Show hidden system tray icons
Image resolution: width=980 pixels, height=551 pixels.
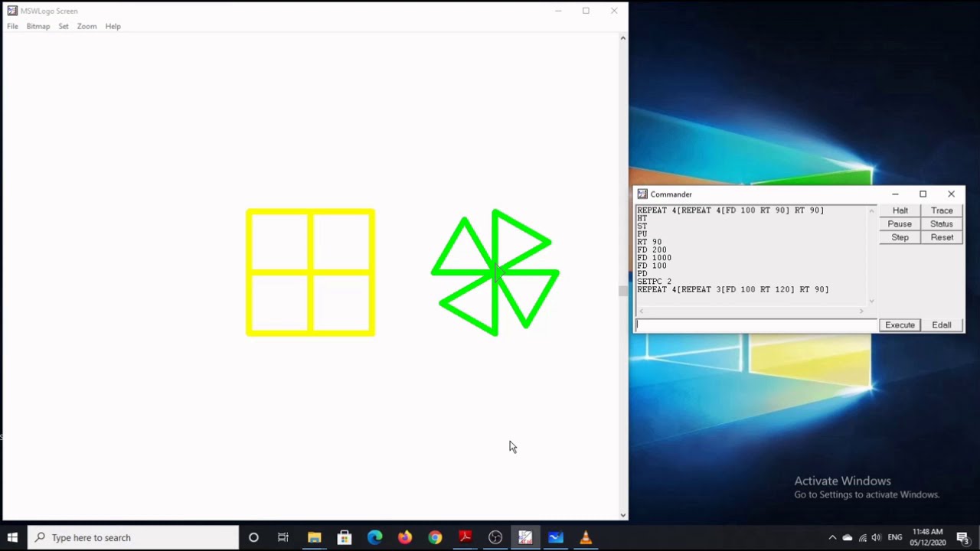pos(832,538)
